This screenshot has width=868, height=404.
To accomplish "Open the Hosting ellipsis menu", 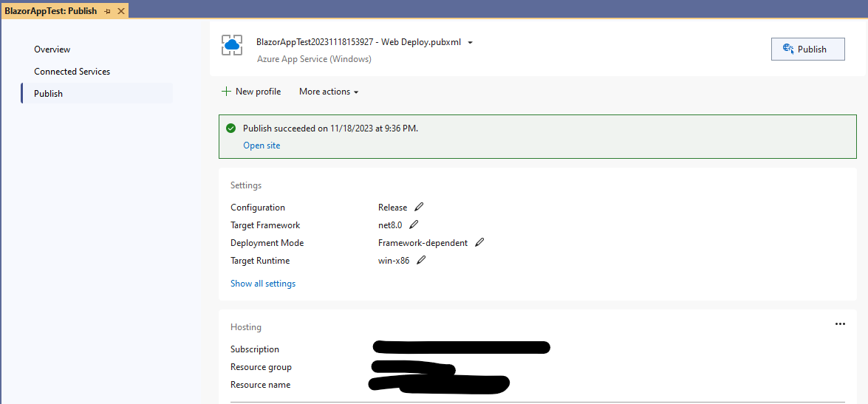I will pyautogui.click(x=840, y=323).
